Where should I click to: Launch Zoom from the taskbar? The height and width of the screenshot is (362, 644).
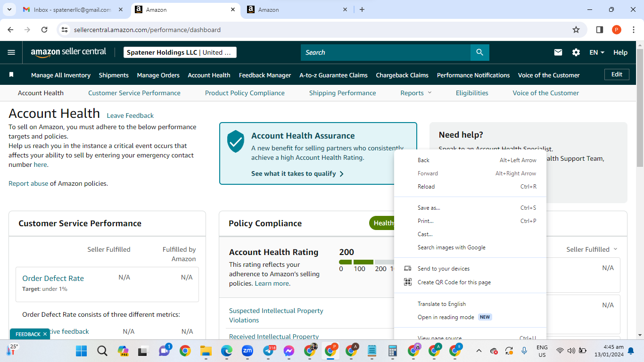coord(248,351)
